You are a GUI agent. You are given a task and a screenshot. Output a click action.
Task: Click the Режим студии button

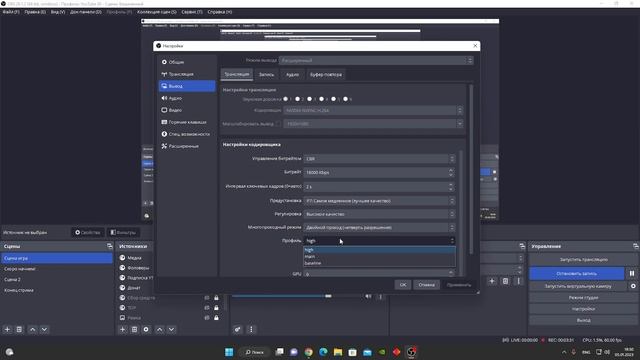[x=583, y=298]
